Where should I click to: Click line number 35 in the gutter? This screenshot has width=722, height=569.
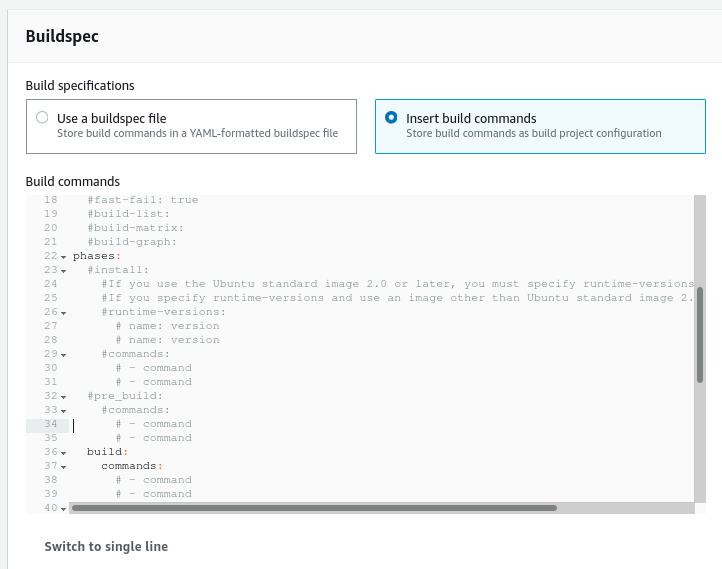click(x=51, y=437)
